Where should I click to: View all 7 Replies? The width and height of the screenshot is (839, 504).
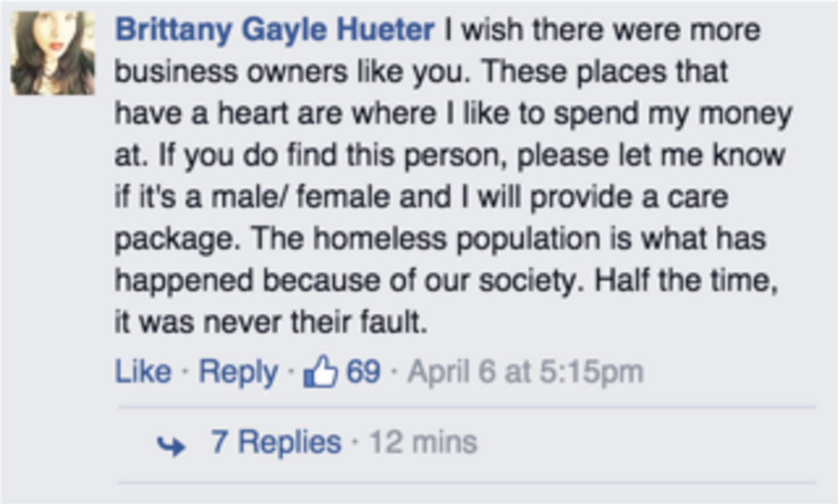[x=276, y=443]
